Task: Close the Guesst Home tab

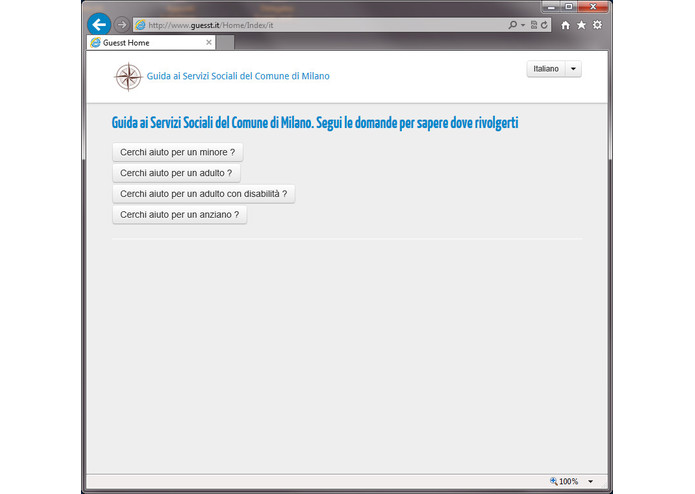Action: (209, 43)
